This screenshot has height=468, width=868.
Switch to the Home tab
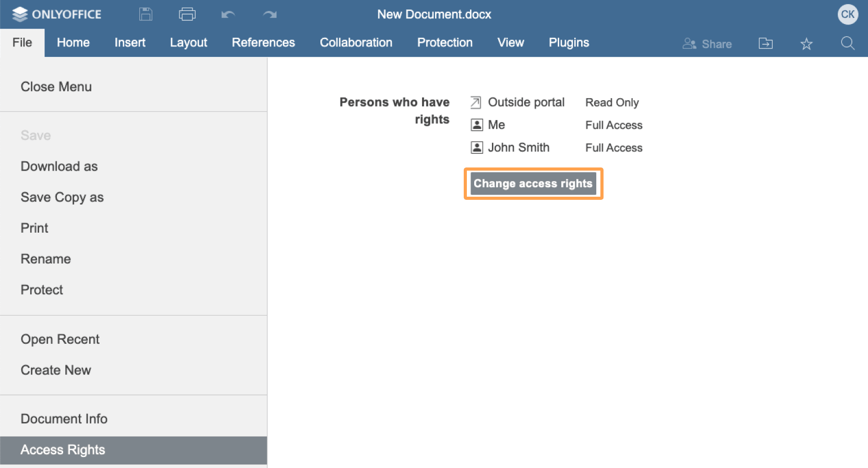tap(73, 43)
